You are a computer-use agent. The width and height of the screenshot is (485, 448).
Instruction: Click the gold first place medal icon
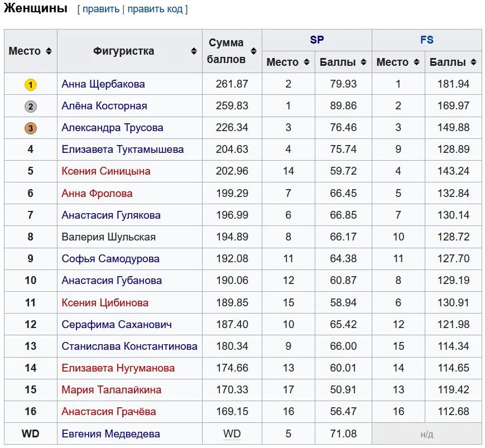tap(30, 85)
